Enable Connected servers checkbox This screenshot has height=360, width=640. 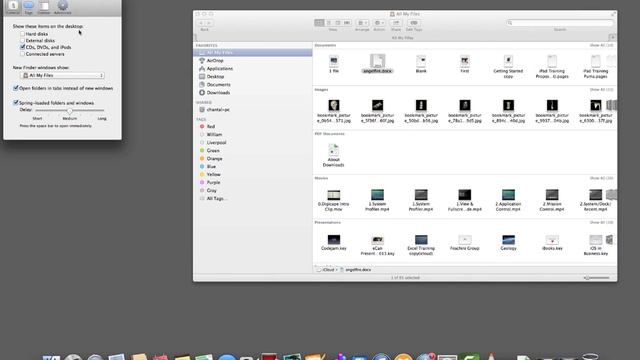22,54
